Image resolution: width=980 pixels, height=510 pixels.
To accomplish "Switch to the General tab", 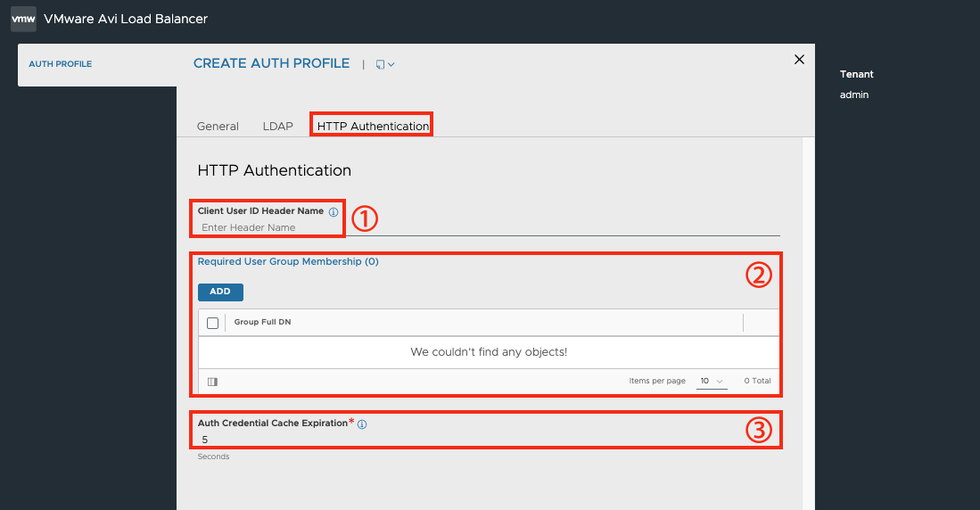I will point(218,127).
